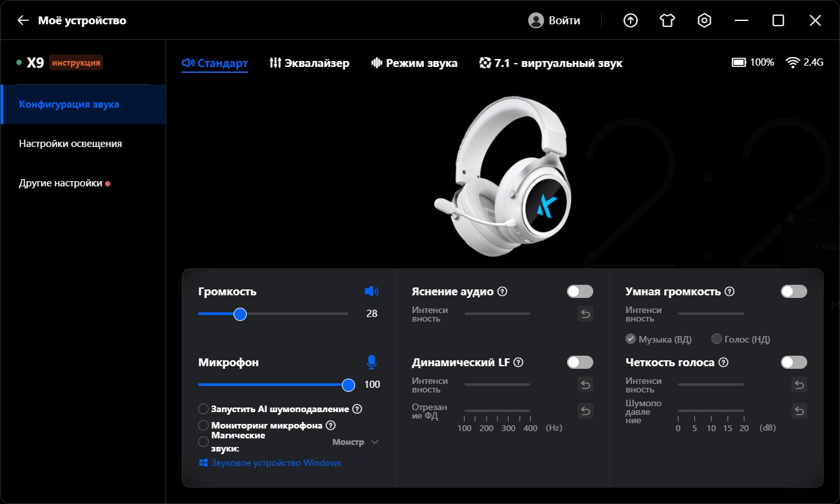
Task: Reset Яснение аудио intensity
Action: coord(585,314)
